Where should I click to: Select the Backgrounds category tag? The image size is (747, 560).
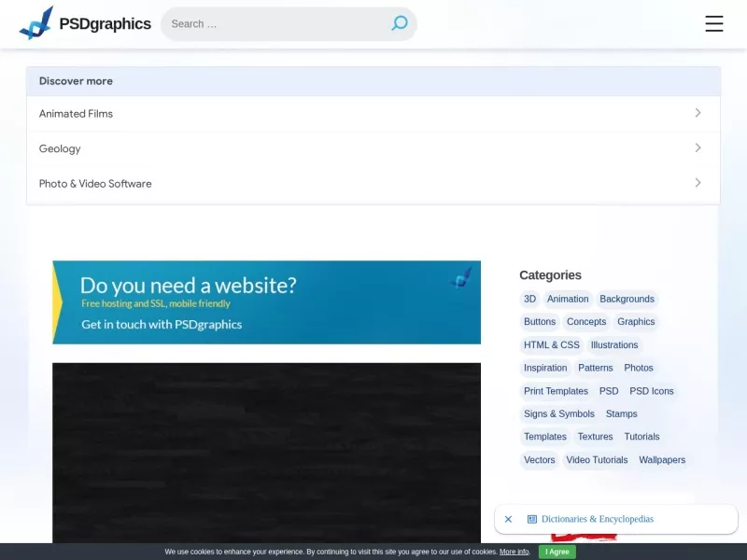627,299
